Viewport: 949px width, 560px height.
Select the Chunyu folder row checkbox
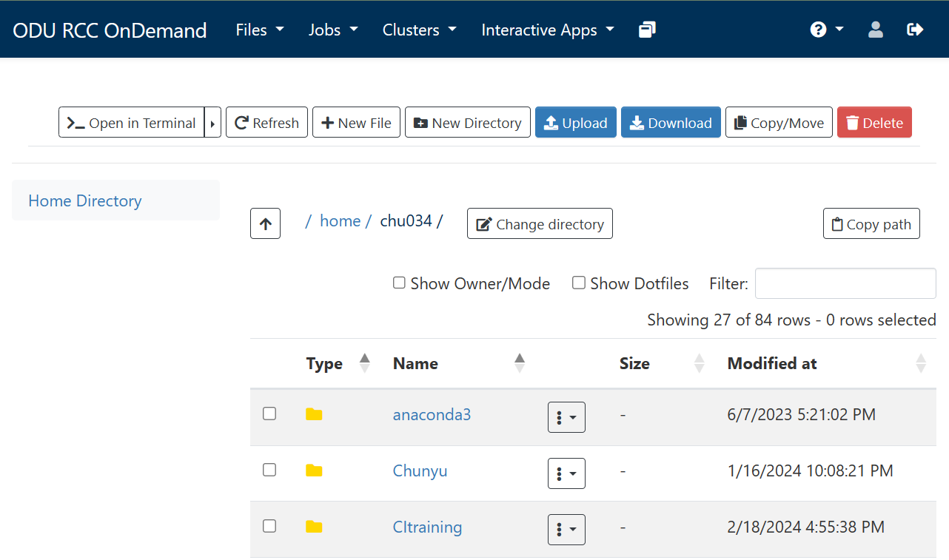[x=269, y=470]
